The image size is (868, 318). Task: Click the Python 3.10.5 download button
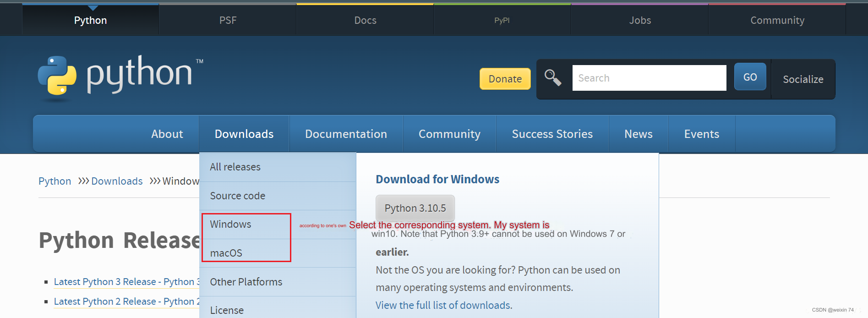(415, 208)
